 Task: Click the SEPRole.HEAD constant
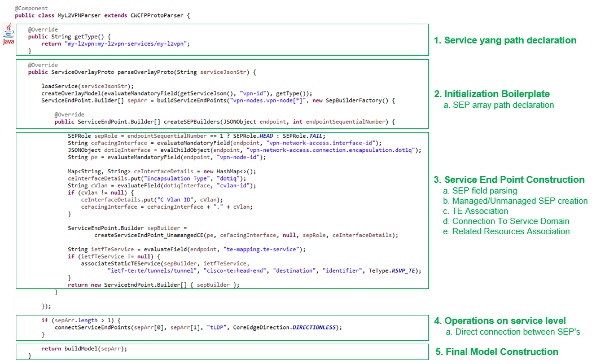253,136
